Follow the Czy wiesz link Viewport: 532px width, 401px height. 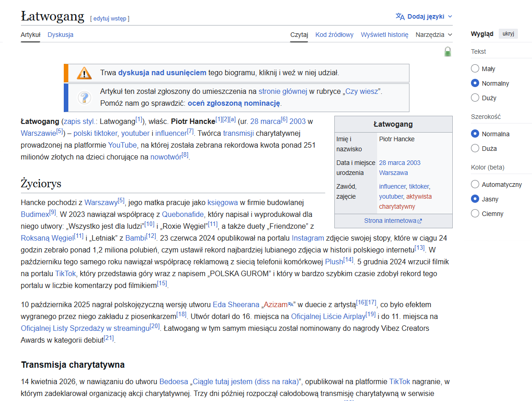[361, 91]
